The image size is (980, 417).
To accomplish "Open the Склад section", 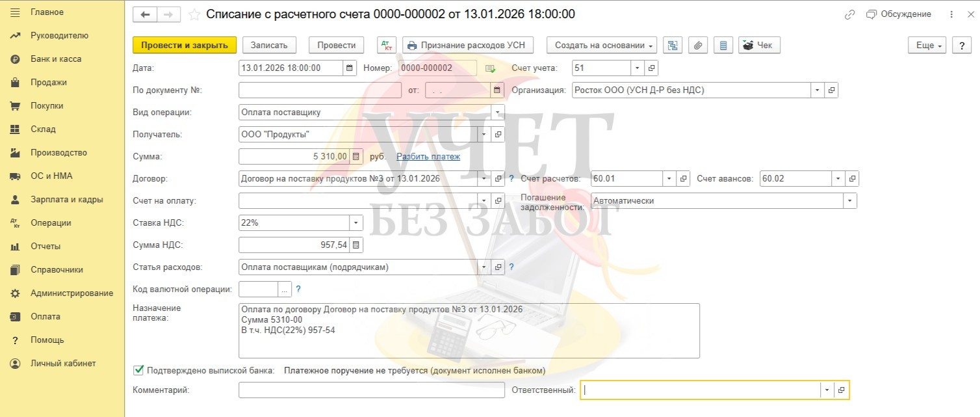I will click(43, 129).
